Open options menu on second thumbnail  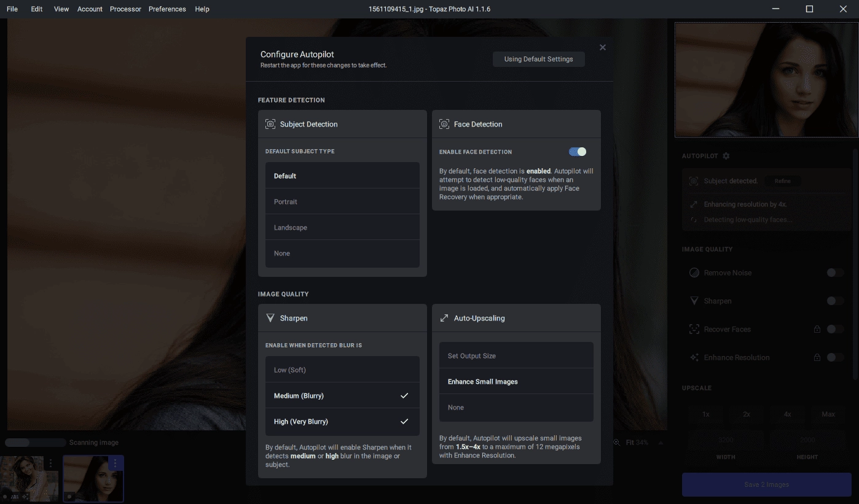coord(115,463)
